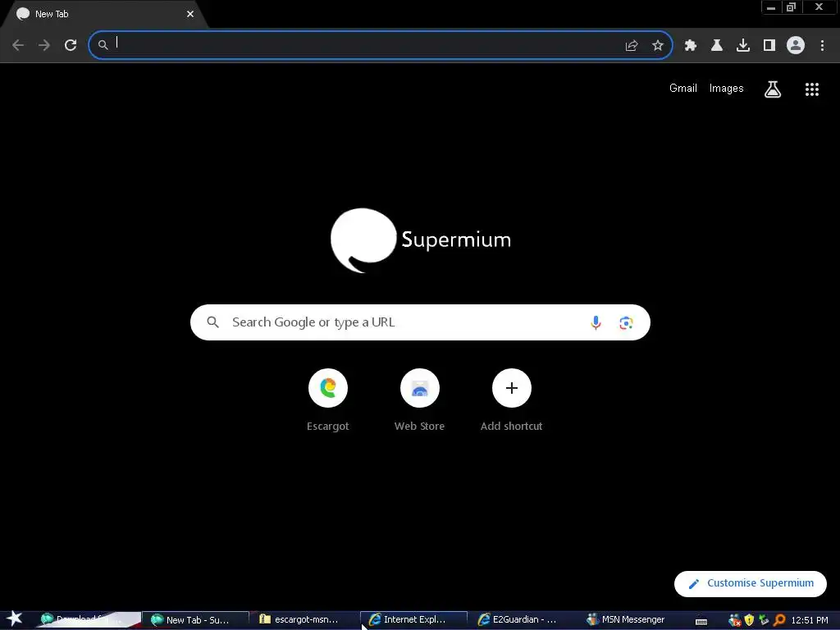Image resolution: width=840 pixels, height=630 pixels.
Task: Open the toolbar Labs flask icon
Action: click(717, 45)
